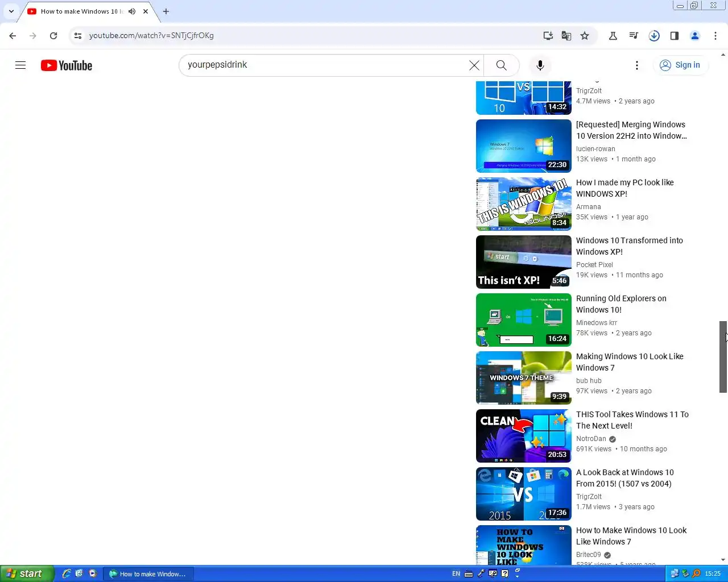Open How to make Window... taskbar button
Image resolution: width=728 pixels, height=582 pixels.
point(148,574)
